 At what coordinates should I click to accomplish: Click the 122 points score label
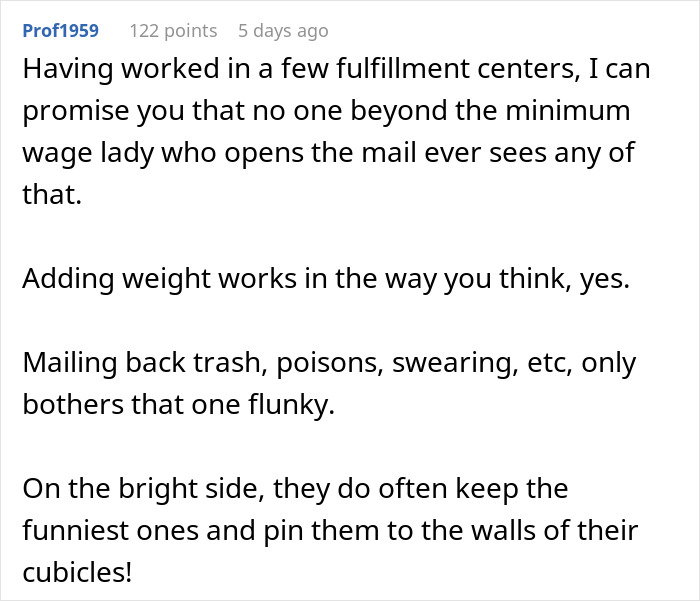173,31
